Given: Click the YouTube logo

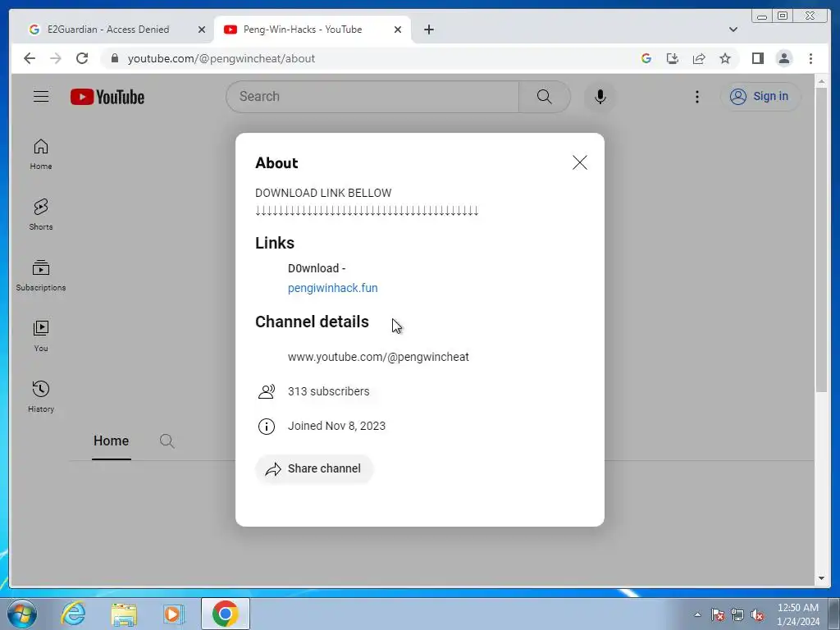Looking at the screenshot, I should 107,97.
